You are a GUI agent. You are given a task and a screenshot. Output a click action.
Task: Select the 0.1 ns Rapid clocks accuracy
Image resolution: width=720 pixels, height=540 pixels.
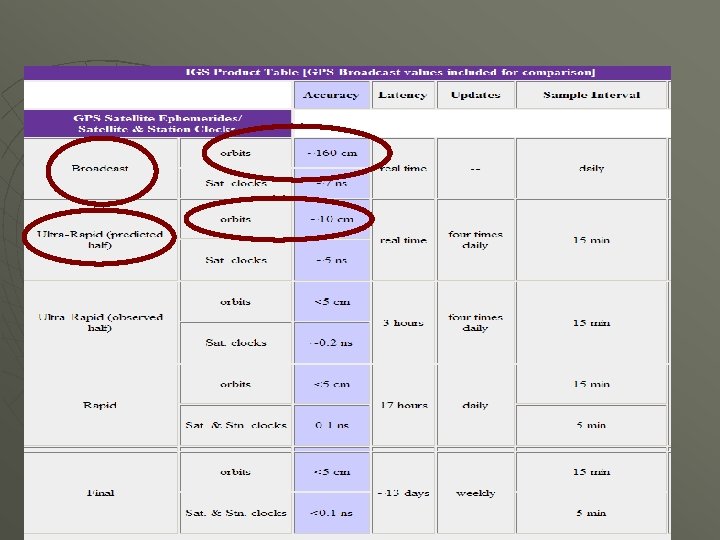[332, 426]
